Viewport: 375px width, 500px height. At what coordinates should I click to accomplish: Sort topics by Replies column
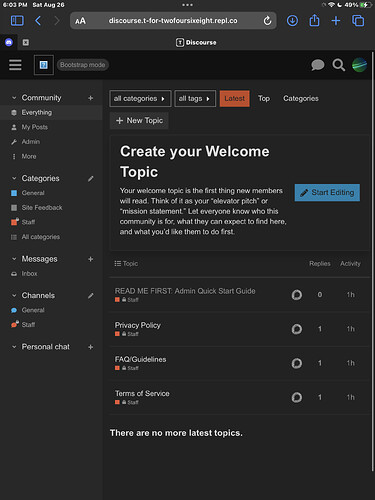tap(319, 264)
